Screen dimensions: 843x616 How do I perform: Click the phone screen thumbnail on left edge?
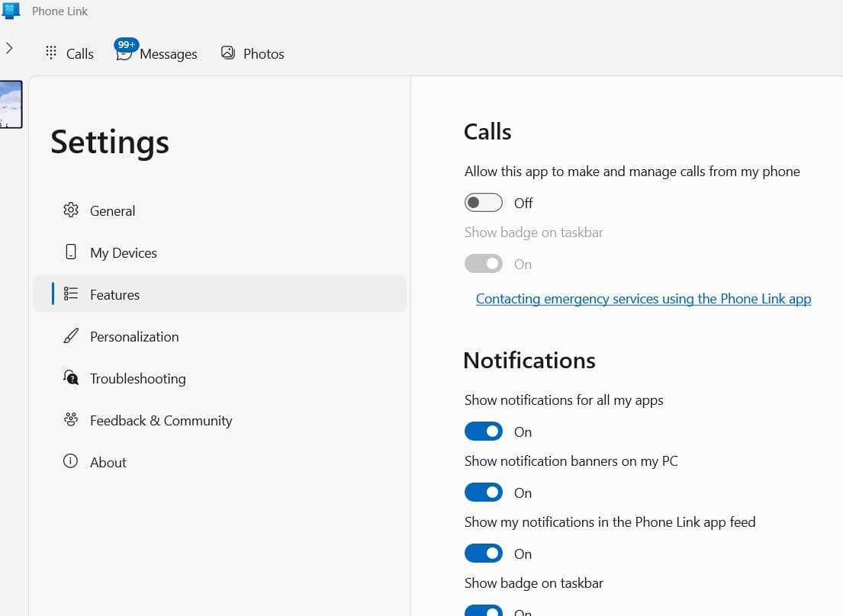pos(11,104)
